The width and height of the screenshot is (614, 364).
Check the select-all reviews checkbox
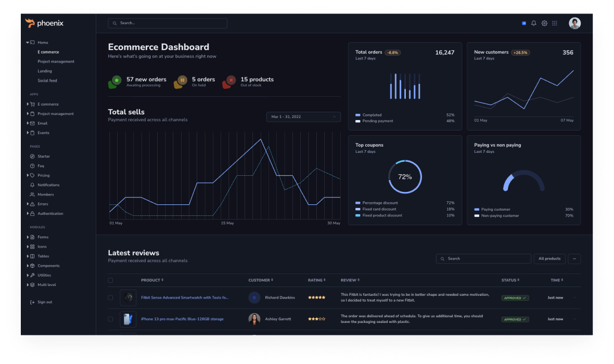[110, 280]
